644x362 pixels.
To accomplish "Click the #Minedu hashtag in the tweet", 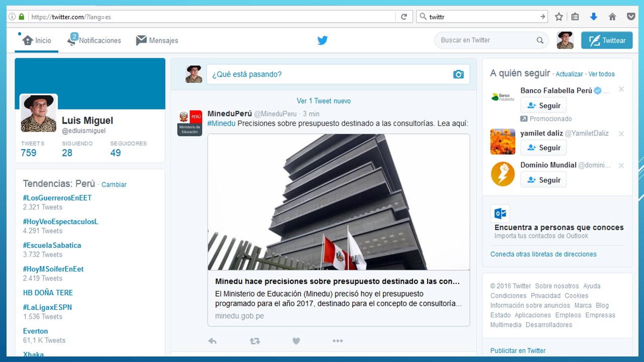I will [221, 124].
